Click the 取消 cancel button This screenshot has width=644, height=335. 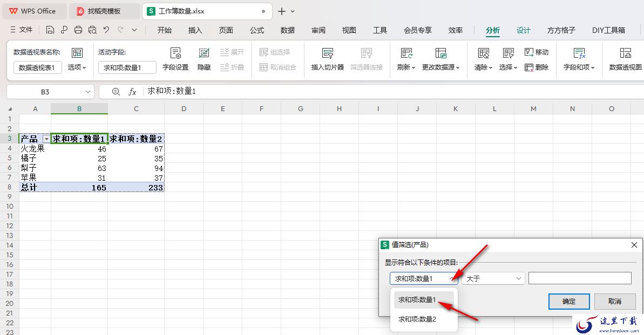(x=614, y=302)
